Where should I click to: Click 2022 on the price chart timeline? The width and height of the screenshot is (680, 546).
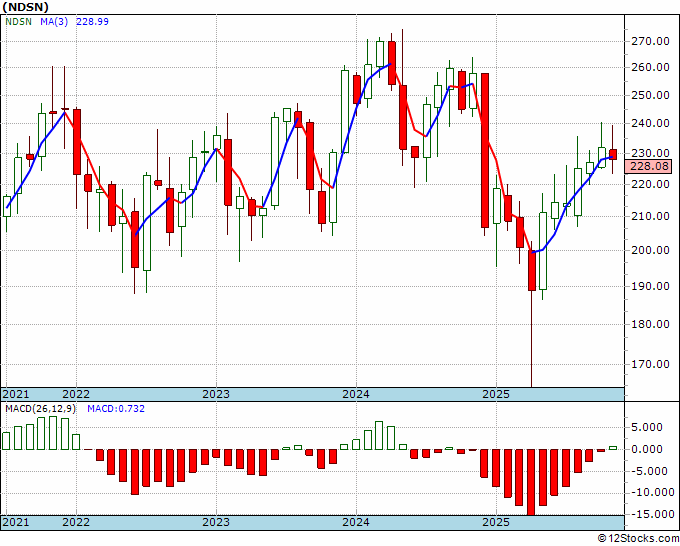click(x=76, y=394)
